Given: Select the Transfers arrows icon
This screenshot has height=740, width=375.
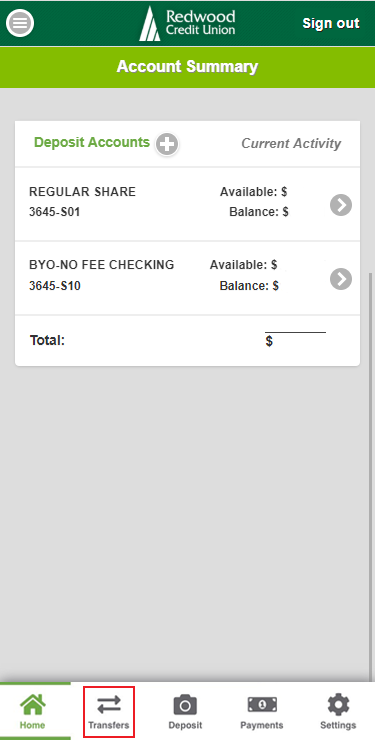Looking at the screenshot, I should [109, 706].
